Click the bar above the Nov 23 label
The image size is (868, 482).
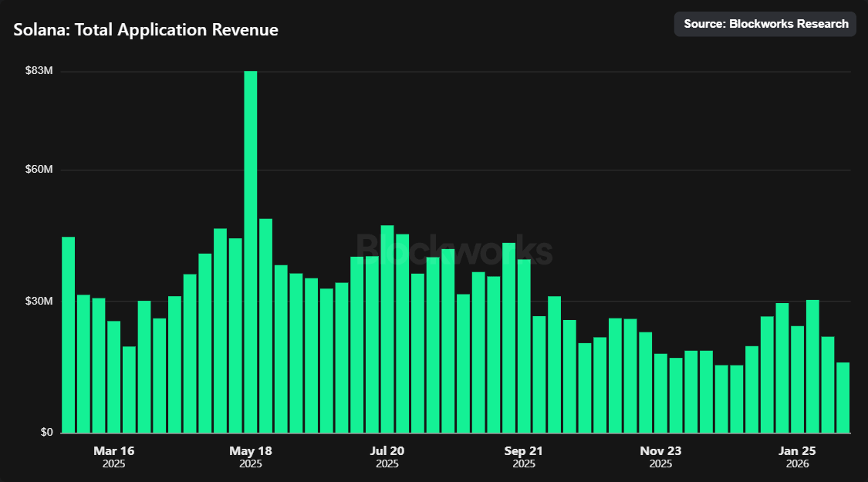point(660,393)
